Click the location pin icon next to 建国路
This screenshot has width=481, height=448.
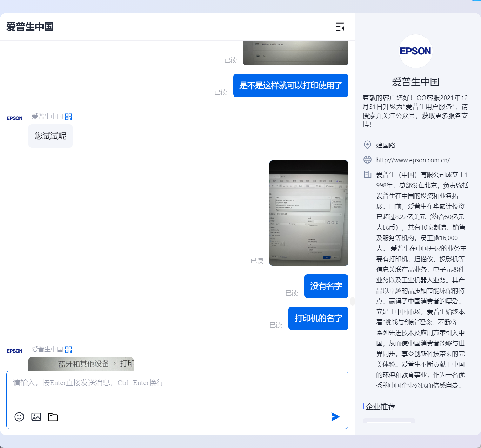(367, 145)
